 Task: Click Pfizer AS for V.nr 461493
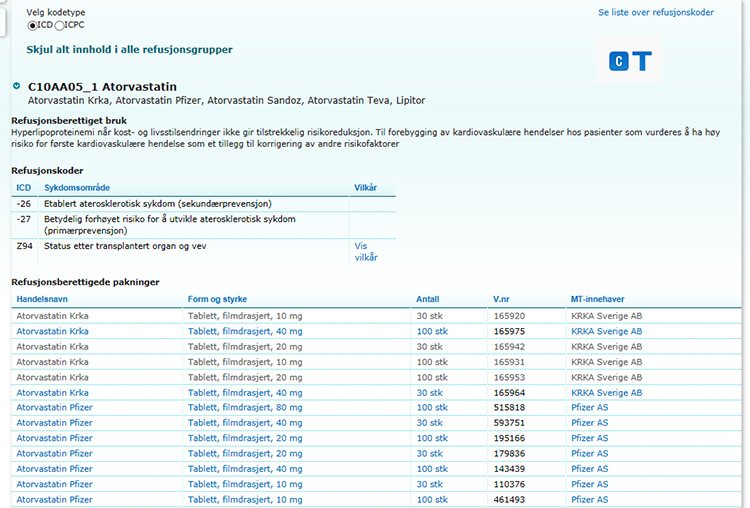coord(589,499)
